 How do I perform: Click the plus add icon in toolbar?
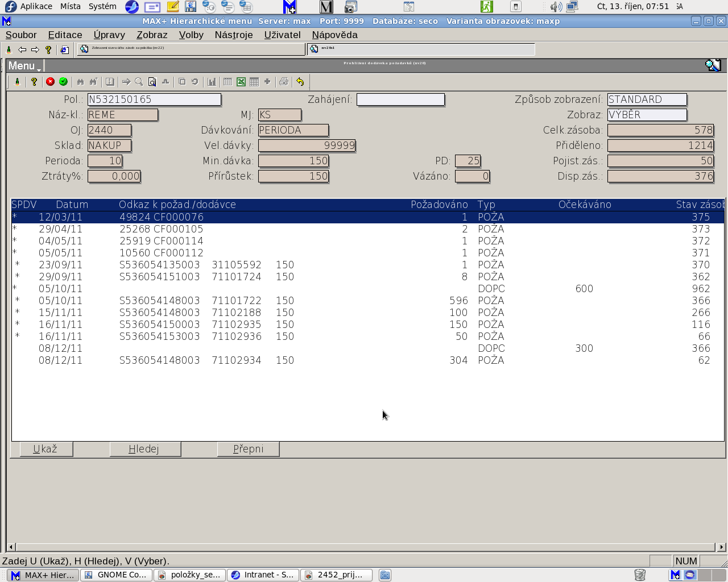pos(267,82)
